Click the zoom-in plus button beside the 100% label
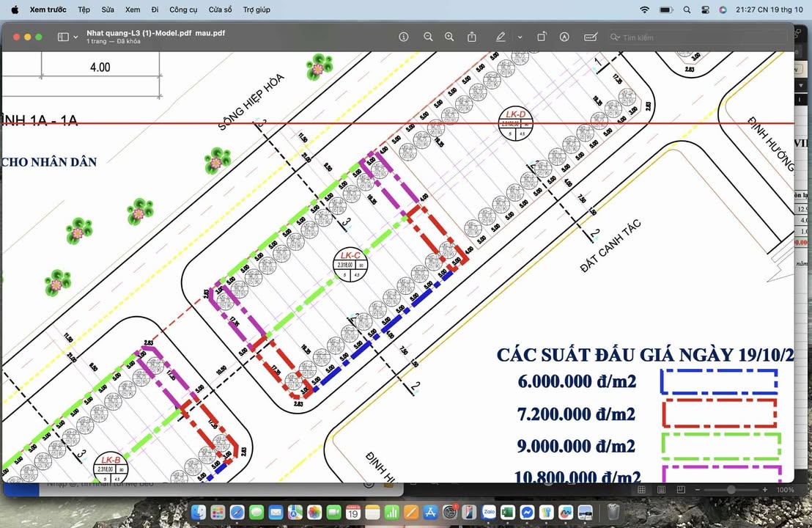 pyautogui.click(x=764, y=490)
